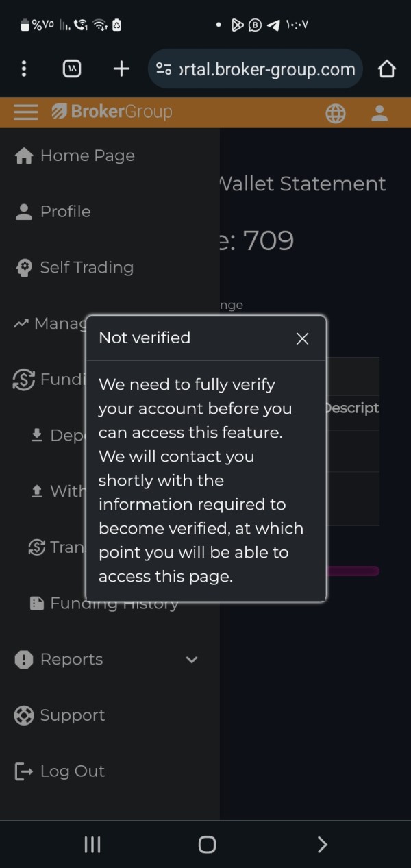
Task: Expand the Reports submenu chevron
Action: pos(192,660)
